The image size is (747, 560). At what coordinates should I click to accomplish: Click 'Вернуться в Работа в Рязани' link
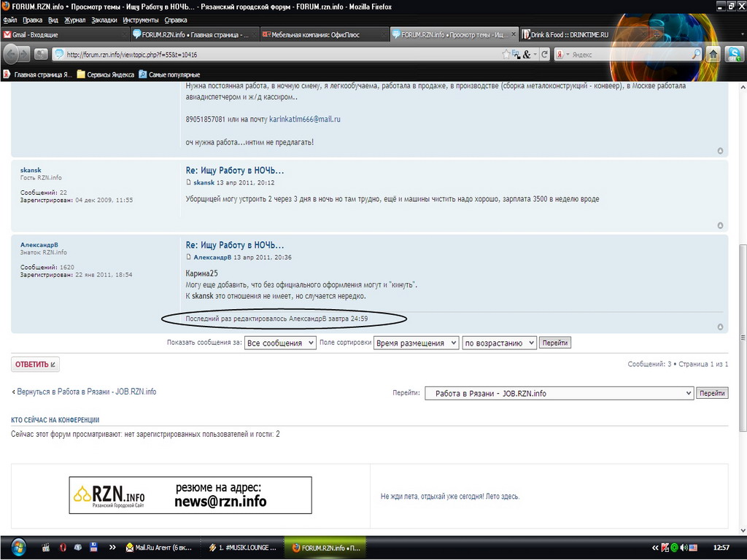86,392
